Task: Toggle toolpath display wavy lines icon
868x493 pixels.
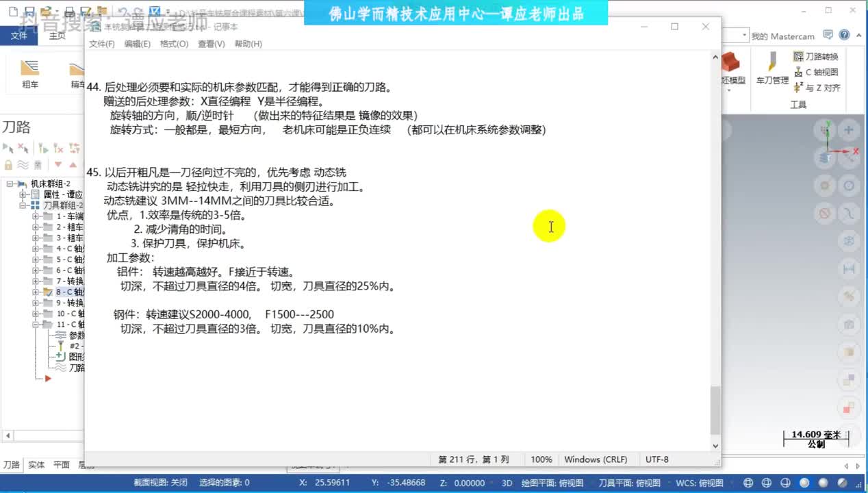Action: pos(23,164)
